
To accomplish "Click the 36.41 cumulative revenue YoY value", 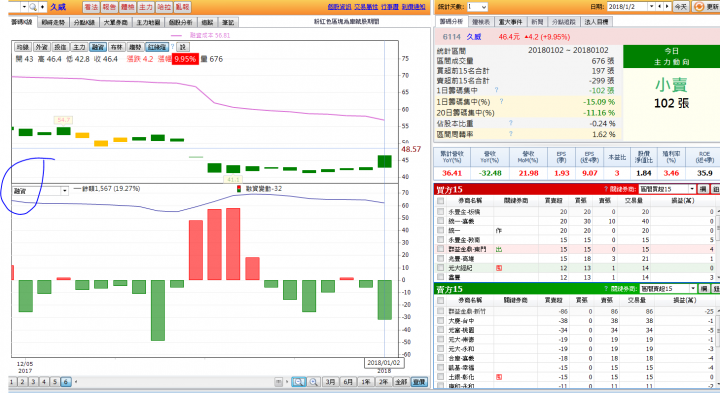I will (x=452, y=173).
